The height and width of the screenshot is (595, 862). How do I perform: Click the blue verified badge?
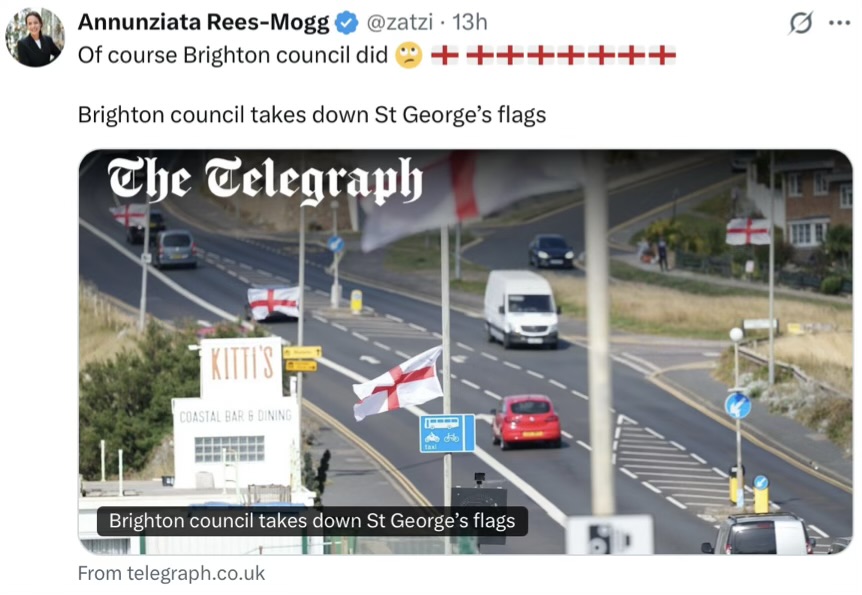click(346, 23)
